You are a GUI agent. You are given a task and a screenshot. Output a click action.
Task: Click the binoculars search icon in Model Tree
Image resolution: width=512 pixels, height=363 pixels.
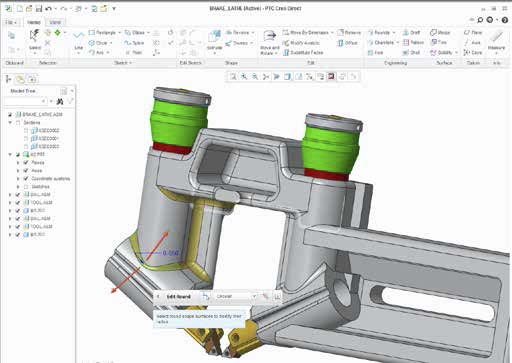click(x=60, y=101)
